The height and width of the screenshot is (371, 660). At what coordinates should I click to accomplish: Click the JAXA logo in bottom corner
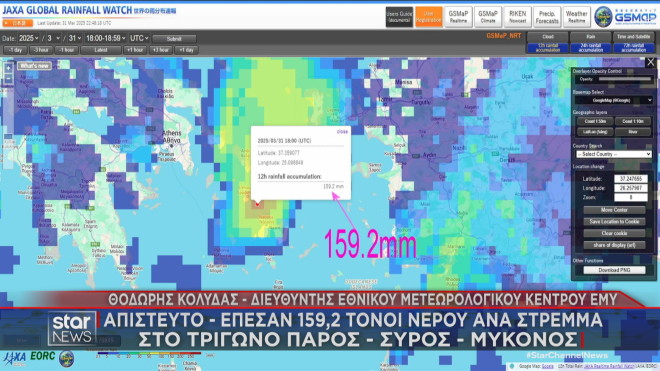click(x=14, y=358)
